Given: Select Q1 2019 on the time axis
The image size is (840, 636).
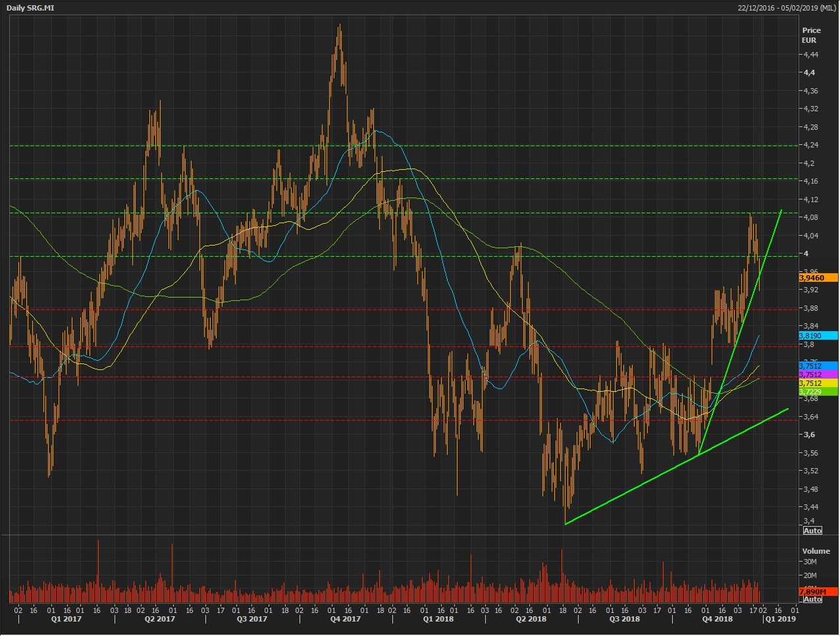Looking at the screenshot, I should tap(779, 619).
